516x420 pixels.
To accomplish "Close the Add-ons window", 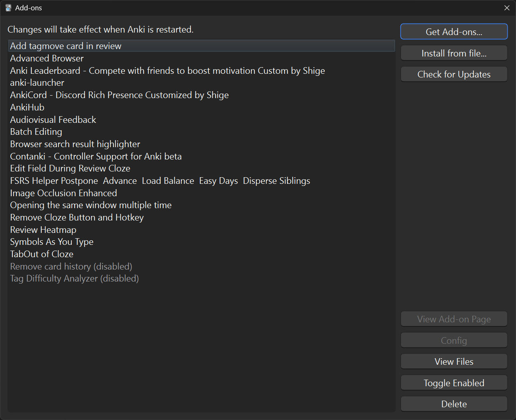I will pos(507,8).
